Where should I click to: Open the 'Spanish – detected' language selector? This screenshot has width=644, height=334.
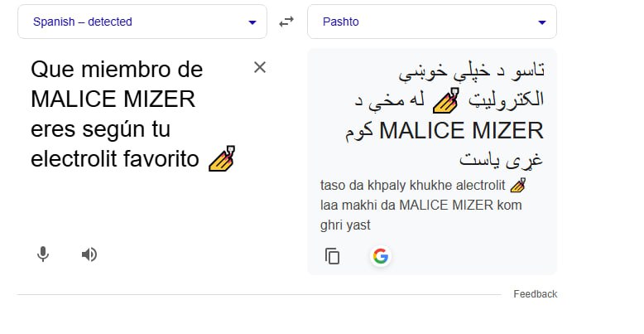tap(83, 22)
